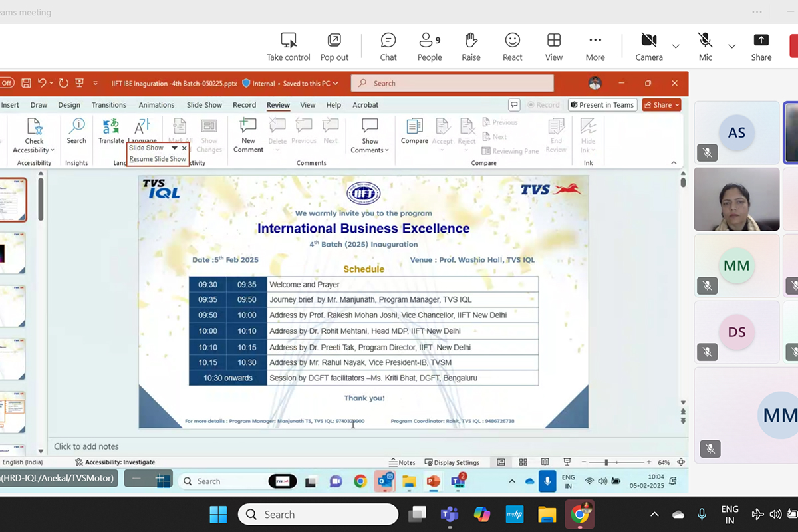Switch to Slide Sorter view
The height and width of the screenshot is (532, 798).
[523, 462]
